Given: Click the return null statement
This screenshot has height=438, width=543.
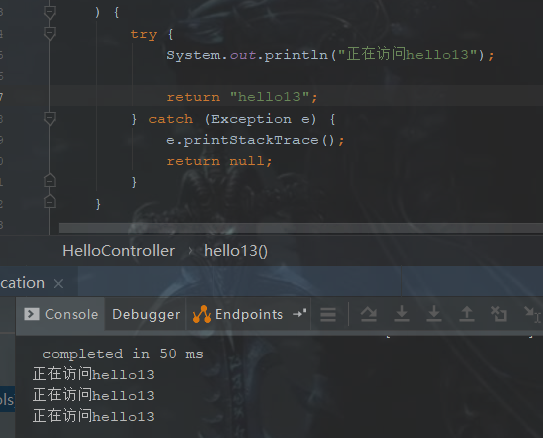Looking at the screenshot, I should pos(219,161).
